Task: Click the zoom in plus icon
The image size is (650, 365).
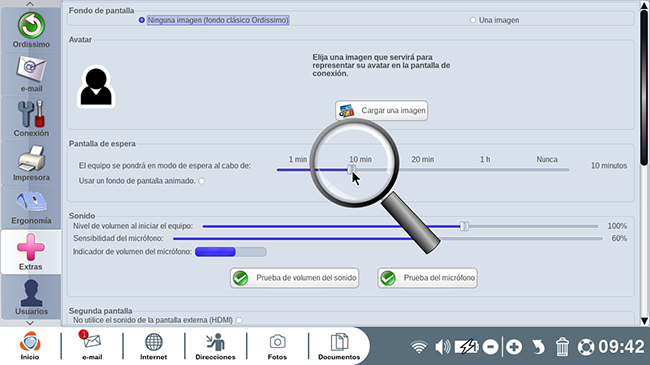Action: coord(514,347)
